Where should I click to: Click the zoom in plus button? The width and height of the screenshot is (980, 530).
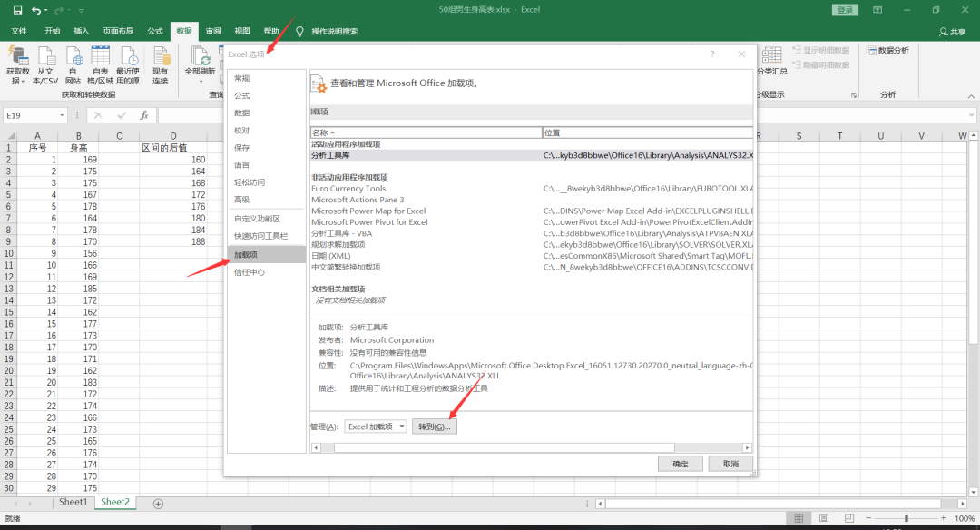point(943,518)
